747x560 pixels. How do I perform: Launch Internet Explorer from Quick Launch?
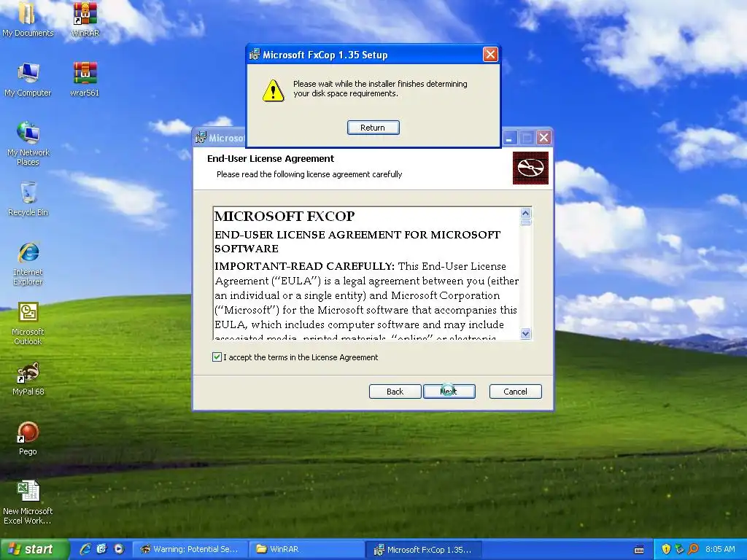[85, 549]
